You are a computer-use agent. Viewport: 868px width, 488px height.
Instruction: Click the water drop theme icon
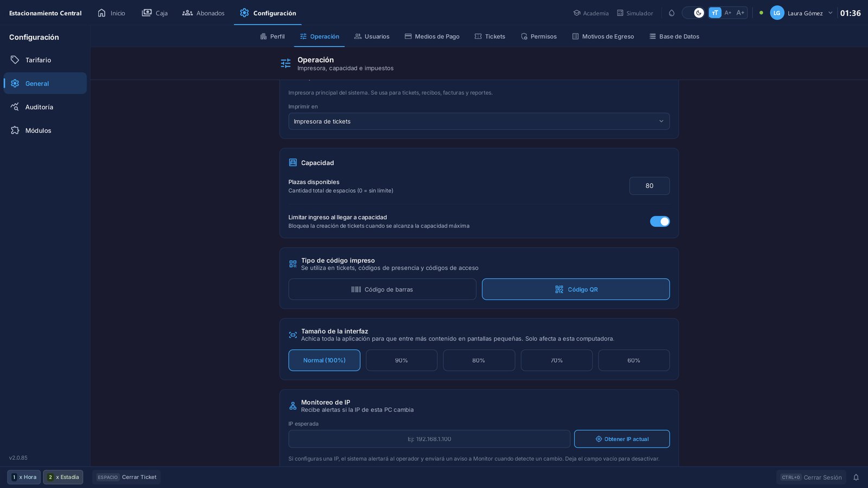tap(672, 13)
